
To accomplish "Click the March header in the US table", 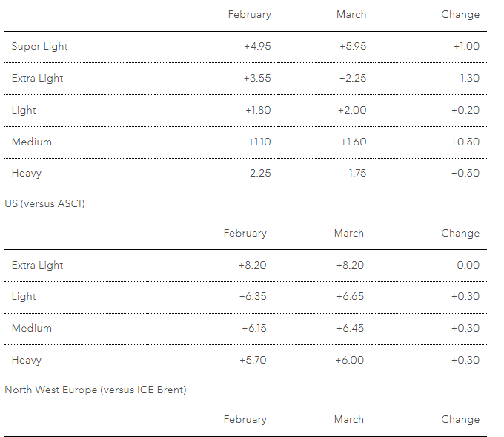I will pos(348,233).
